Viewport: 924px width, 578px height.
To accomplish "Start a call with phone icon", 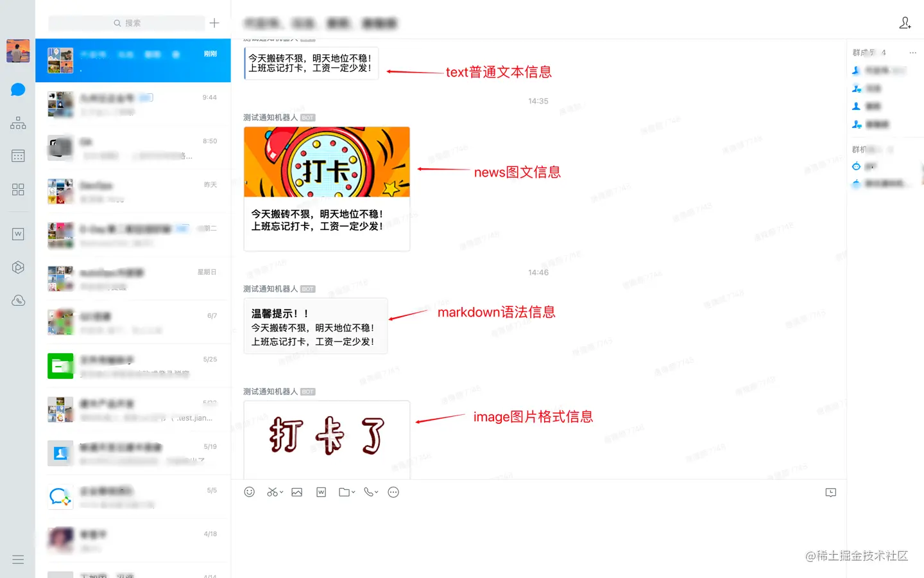I will [368, 492].
